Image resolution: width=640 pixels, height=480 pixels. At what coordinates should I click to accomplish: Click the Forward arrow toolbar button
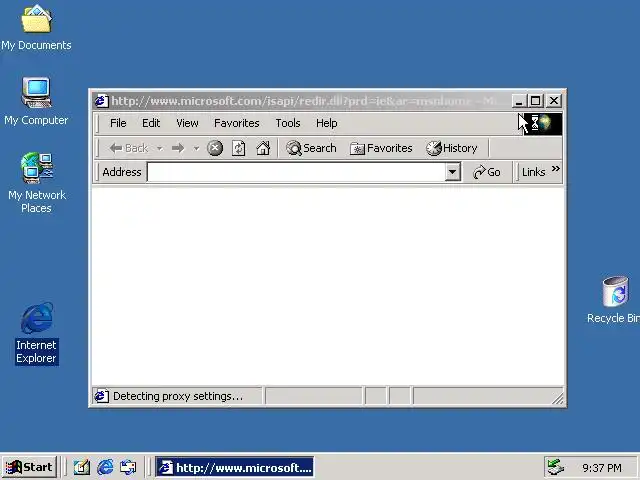coord(178,148)
